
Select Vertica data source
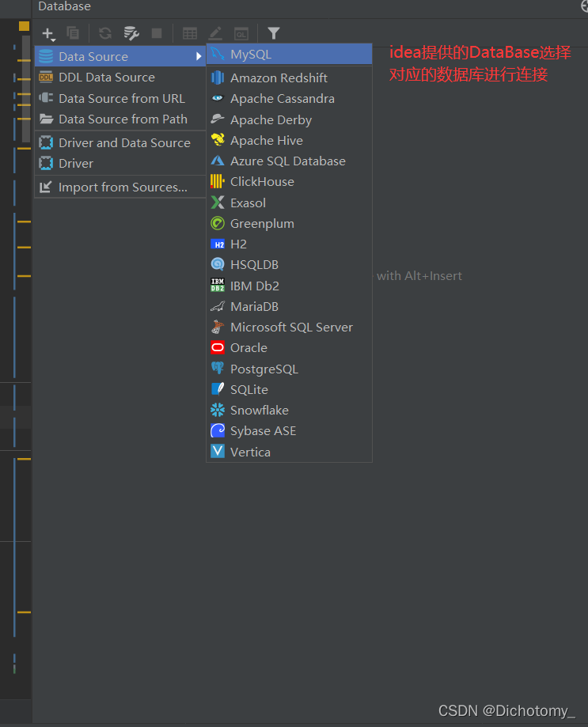290,452
